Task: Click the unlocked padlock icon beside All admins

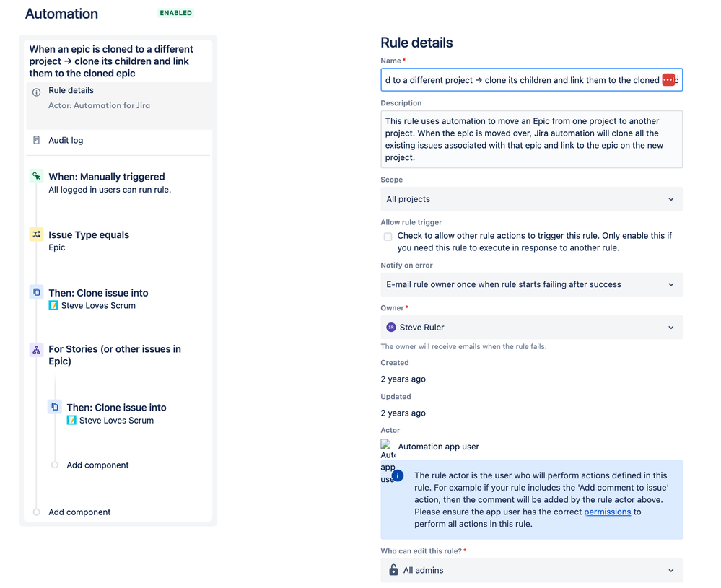Action: tap(393, 570)
